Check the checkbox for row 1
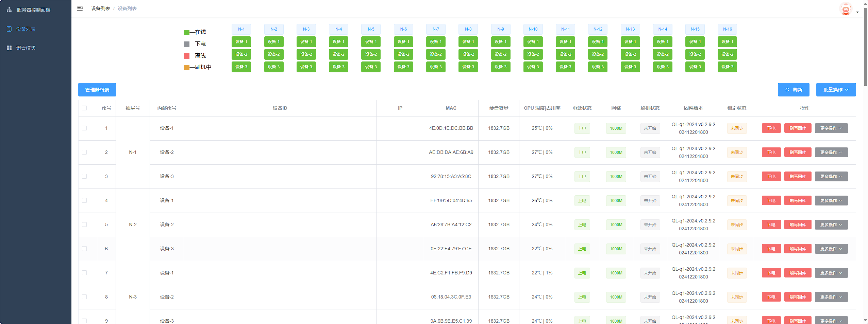Screen dimensions: 868x324 pyautogui.click(x=84, y=128)
